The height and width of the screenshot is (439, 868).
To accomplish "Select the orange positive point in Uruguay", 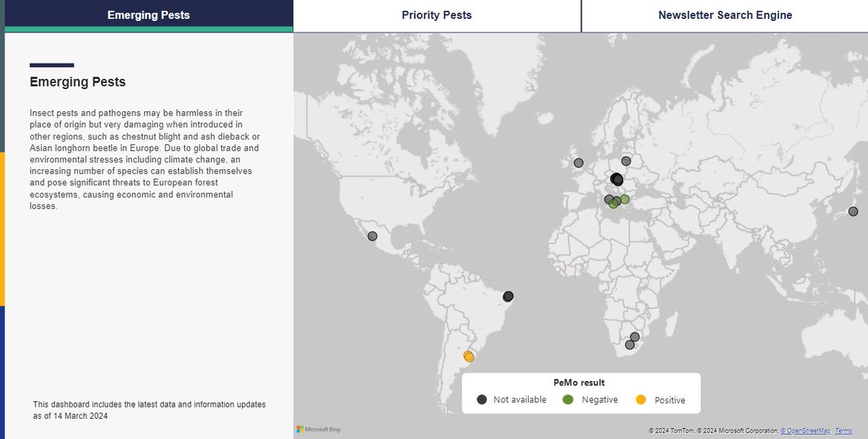I will tap(469, 357).
